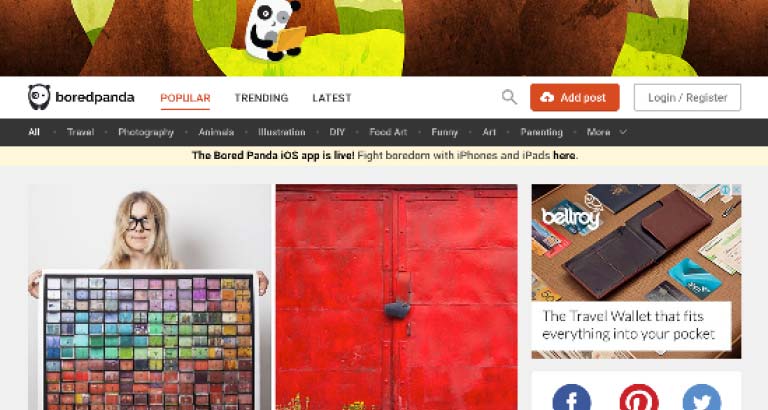The height and width of the screenshot is (410, 768).
Task: Click the Bored Panda logo icon
Action: (x=39, y=97)
